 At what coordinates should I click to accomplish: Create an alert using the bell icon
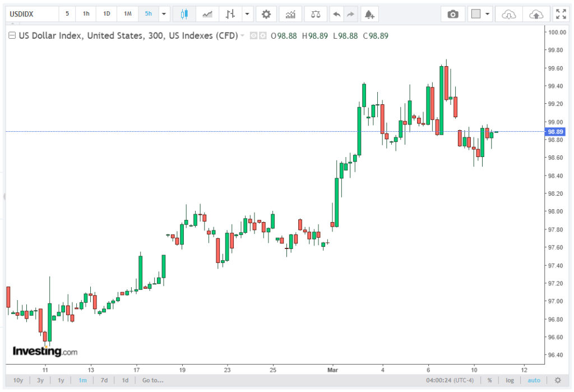point(368,14)
